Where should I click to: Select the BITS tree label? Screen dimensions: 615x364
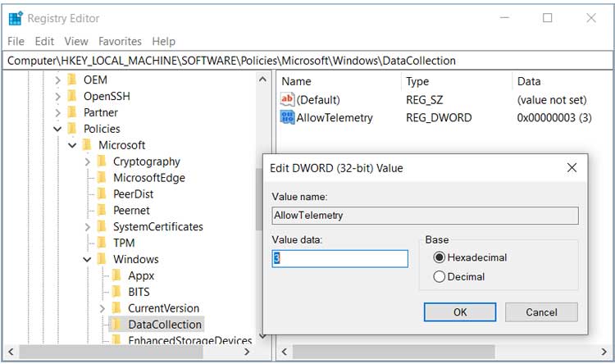click(139, 292)
